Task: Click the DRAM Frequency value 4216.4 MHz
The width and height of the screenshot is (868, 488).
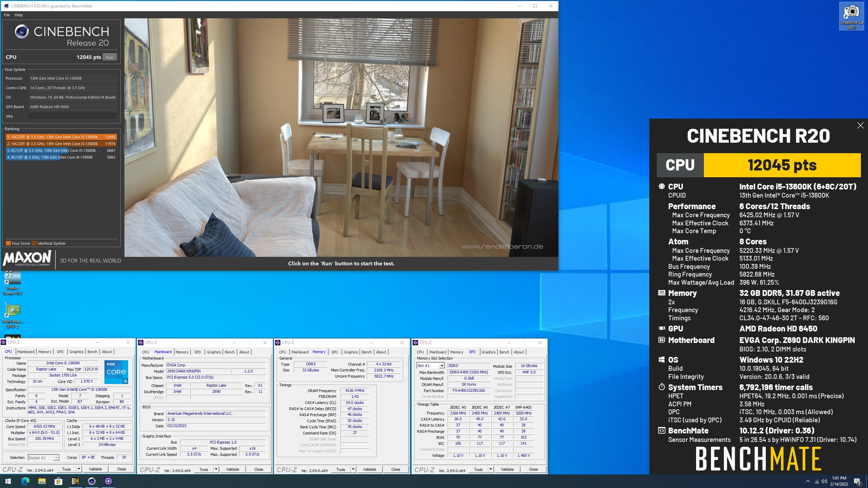Action: (x=355, y=390)
